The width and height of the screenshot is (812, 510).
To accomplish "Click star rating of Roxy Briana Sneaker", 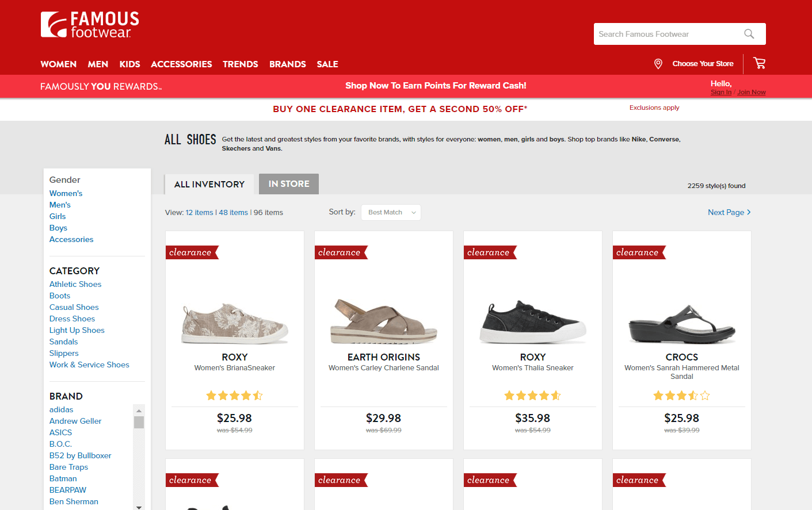I will 235,396.
